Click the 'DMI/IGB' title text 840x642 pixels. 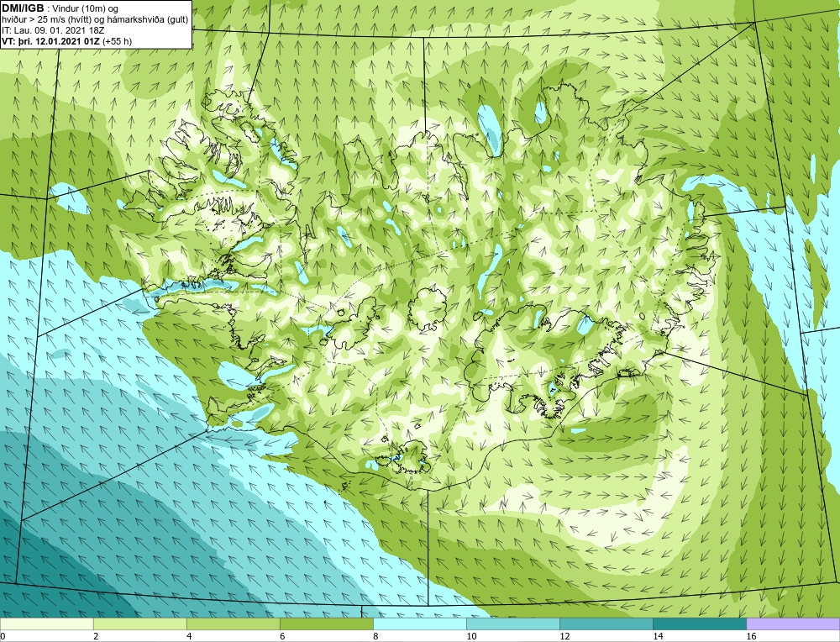click(x=23, y=8)
